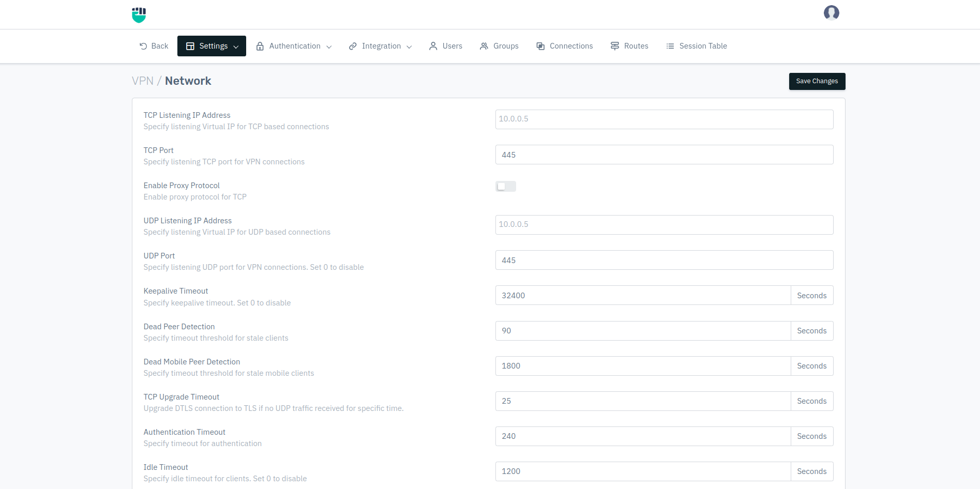
Task: Focus the UDP Port field
Action: [664, 260]
